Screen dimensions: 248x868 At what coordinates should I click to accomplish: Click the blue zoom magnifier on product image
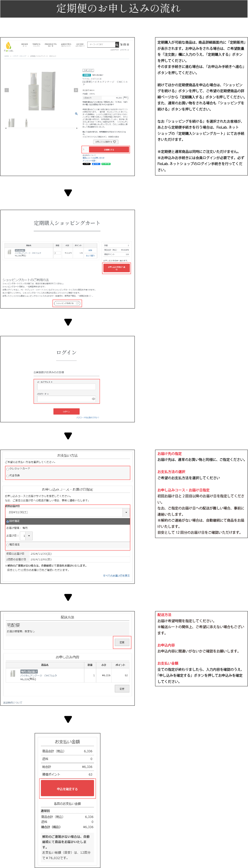(76, 114)
